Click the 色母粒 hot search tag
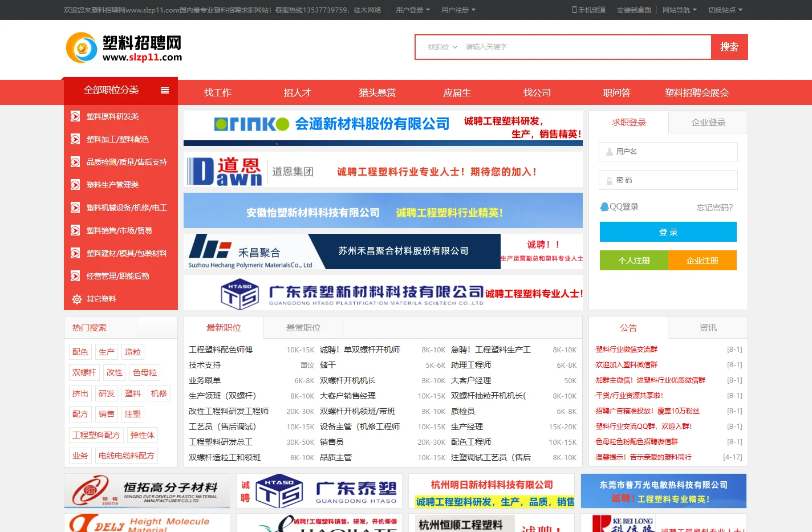This screenshot has height=532, width=812. (145, 372)
